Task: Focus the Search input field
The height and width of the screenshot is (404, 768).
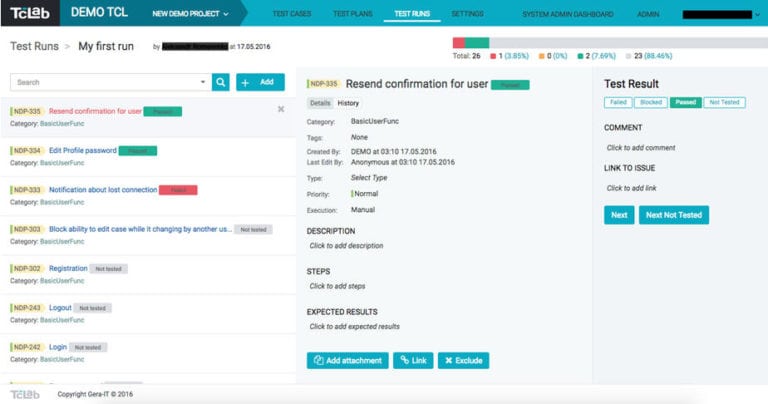Action: pyautogui.click(x=105, y=82)
